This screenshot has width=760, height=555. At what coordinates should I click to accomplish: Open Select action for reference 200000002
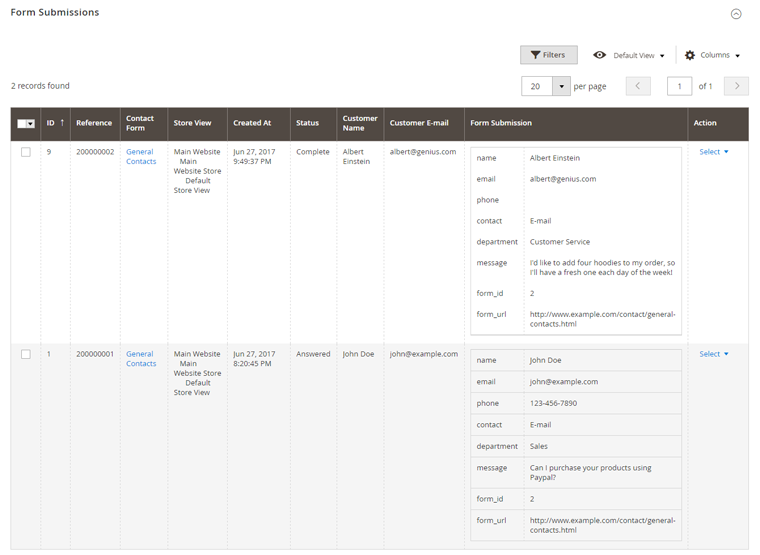click(x=713, y=152)
